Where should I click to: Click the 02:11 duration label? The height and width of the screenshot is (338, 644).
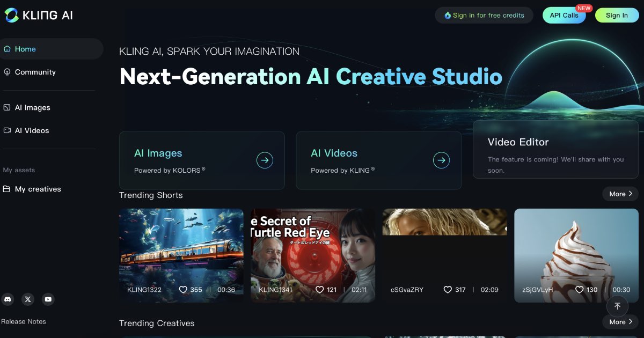pos(358,290)
